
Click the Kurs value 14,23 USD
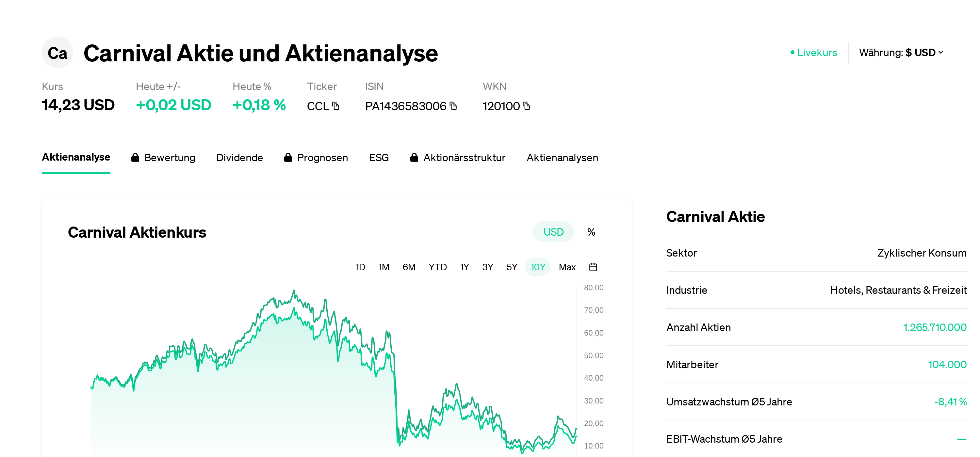click(x=78, y=105)
